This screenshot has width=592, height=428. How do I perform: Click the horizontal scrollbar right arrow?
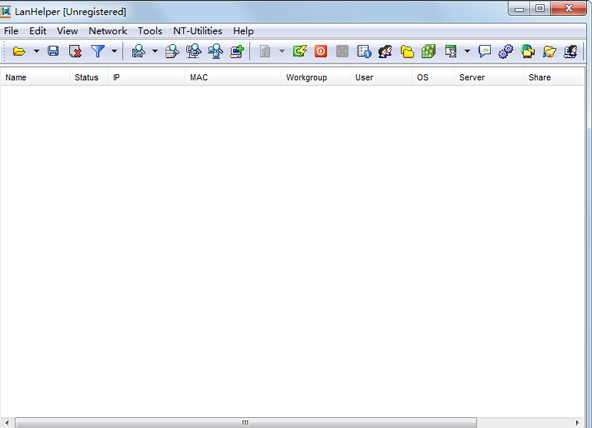click(577, 422)
